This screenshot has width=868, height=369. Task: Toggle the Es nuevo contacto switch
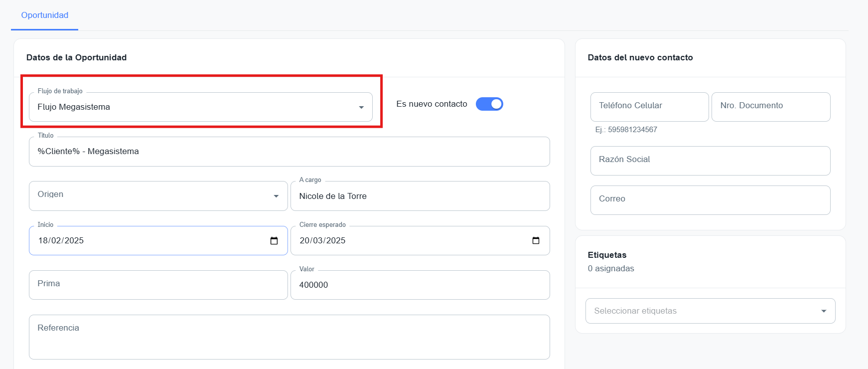click(489, 104)
